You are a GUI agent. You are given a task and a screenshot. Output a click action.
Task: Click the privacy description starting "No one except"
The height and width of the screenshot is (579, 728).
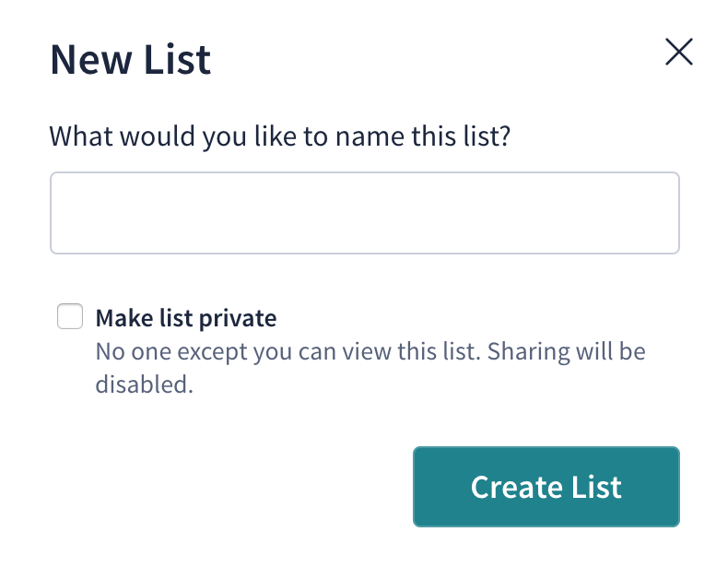tap(370, 368)
